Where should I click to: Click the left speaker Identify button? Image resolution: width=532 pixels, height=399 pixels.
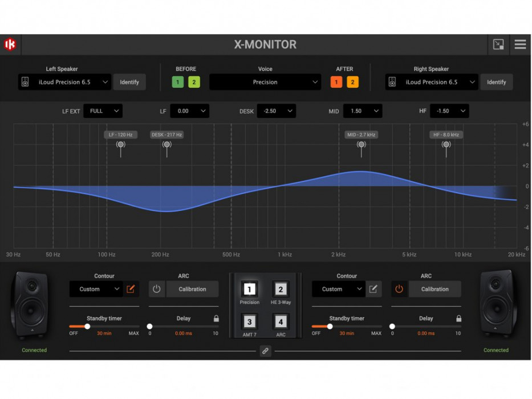[x=129, y=82]
